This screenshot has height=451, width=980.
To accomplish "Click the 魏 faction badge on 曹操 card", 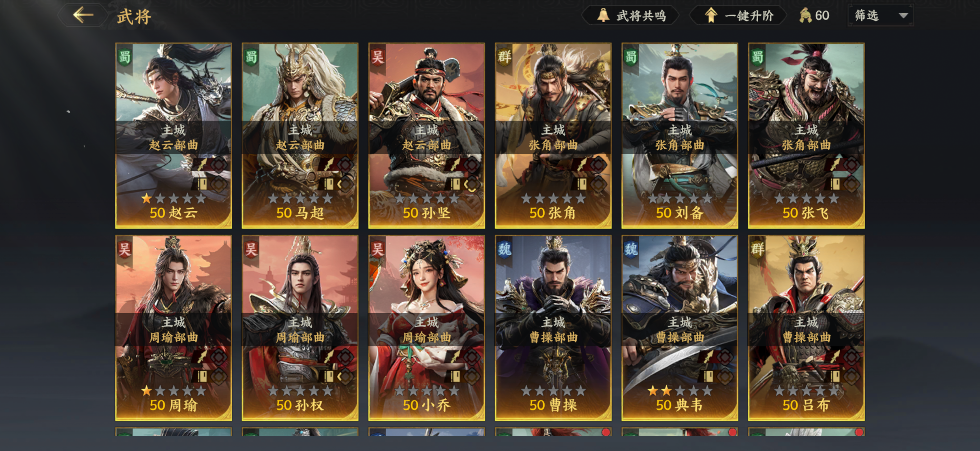I will (504, 249).
